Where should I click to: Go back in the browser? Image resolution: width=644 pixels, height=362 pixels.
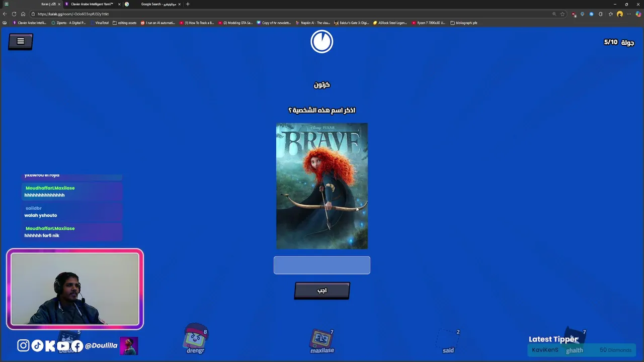[5, 14]
